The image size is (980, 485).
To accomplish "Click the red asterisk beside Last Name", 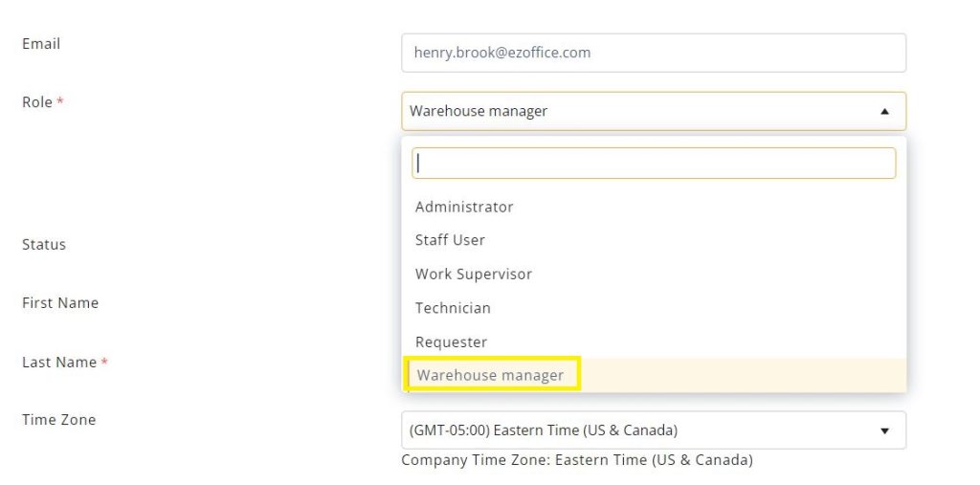I will pos(104,362).
